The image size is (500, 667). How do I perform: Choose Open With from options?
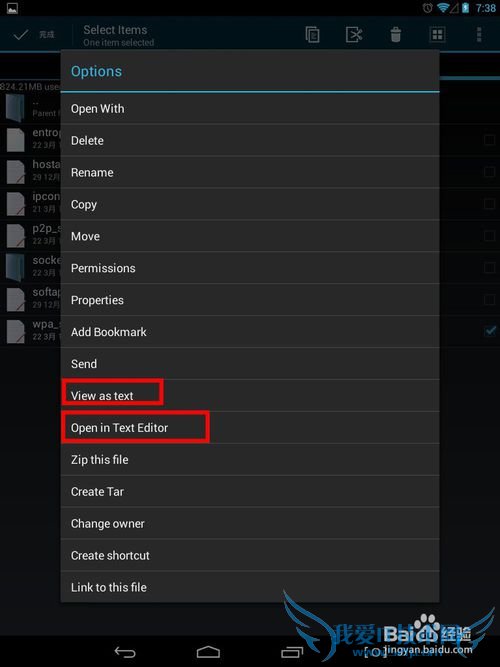point(250,108)
